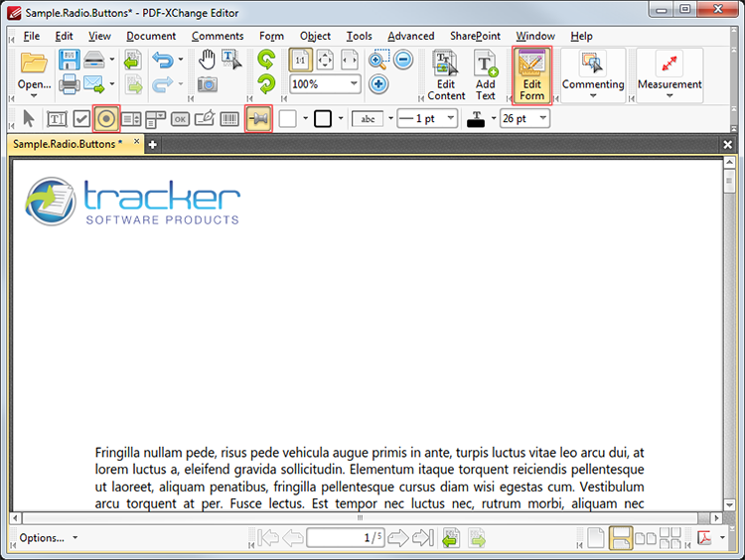Select the OK Button form tool

click(x=180, y=119)
